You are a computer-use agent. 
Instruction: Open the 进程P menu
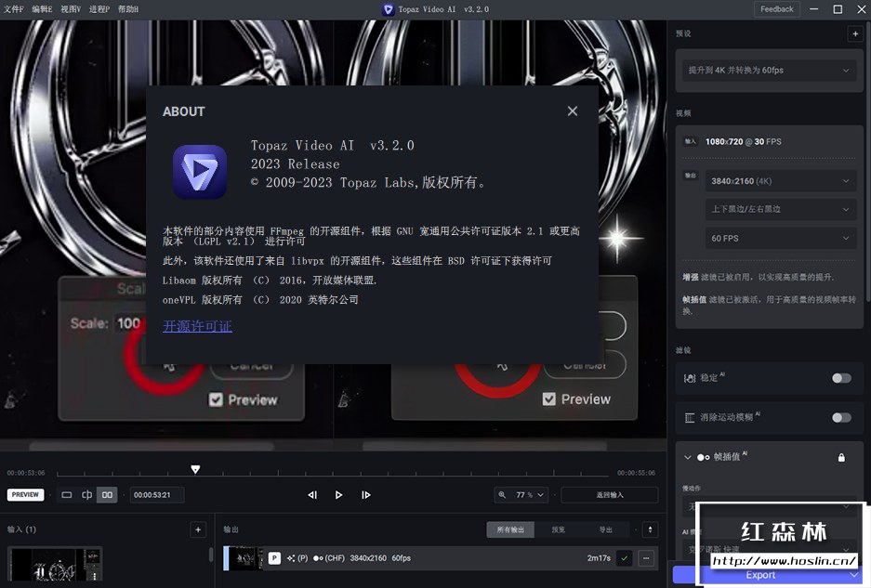point(99,9)
